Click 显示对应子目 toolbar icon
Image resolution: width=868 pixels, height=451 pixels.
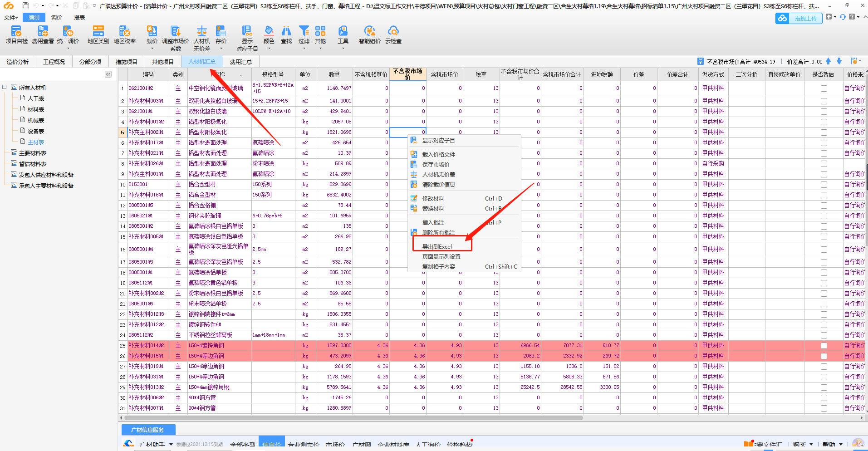coord(247,31)
